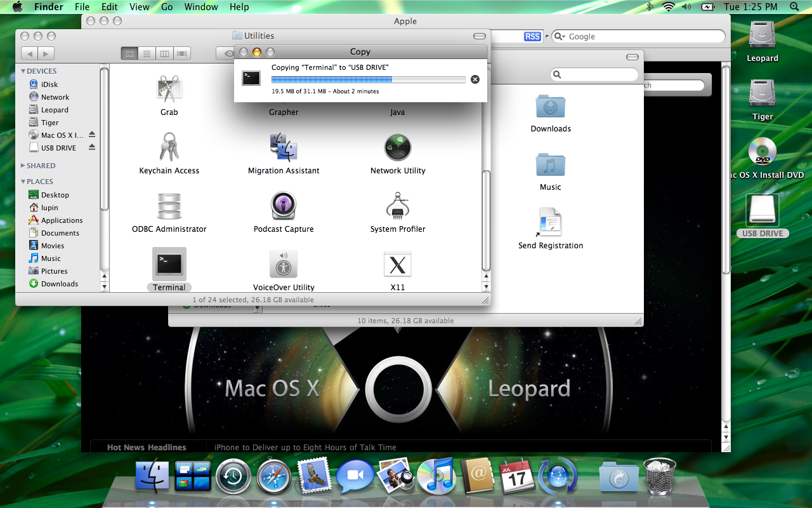Select the Terminal app icon

[169, 264]
